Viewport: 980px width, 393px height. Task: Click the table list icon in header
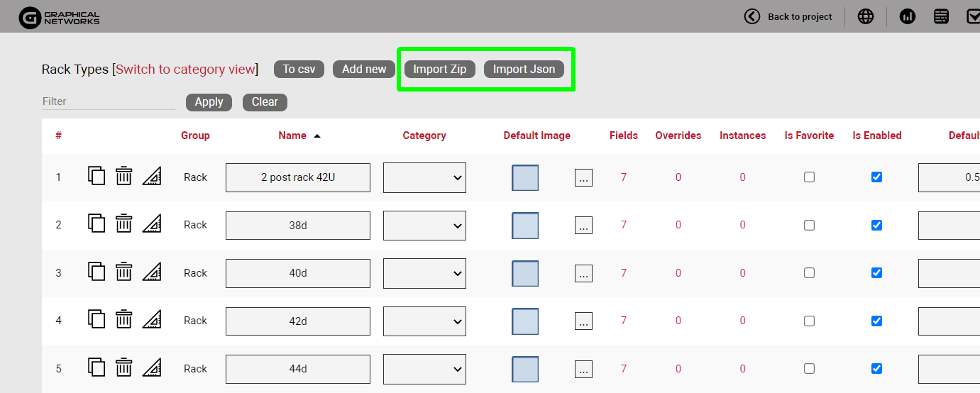pyautogui.click(x=941, y=16)
